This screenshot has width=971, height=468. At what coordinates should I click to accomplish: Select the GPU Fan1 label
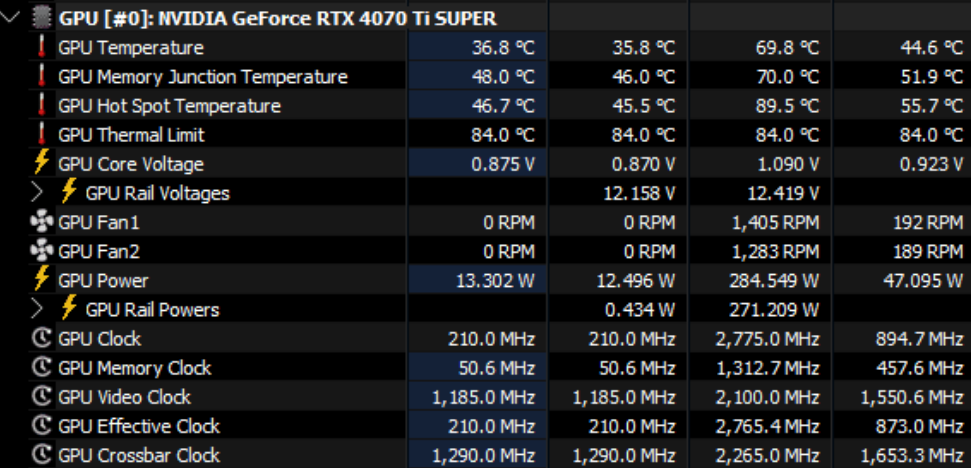98,222
